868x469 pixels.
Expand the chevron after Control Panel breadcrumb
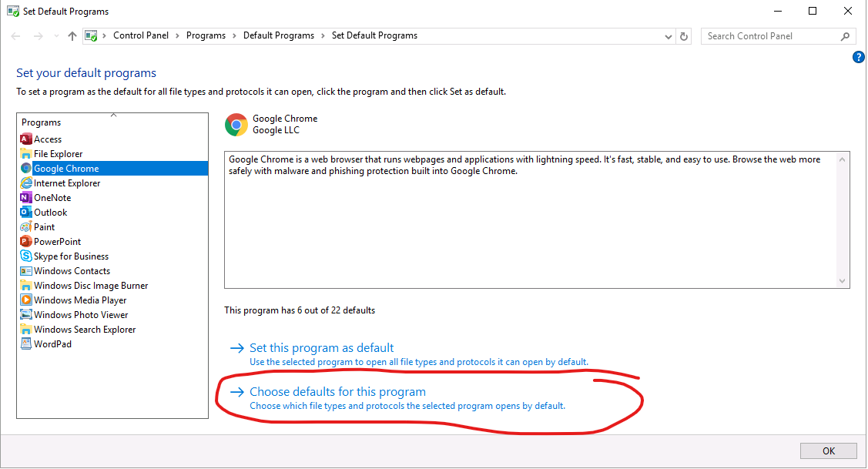click(177, 36)
